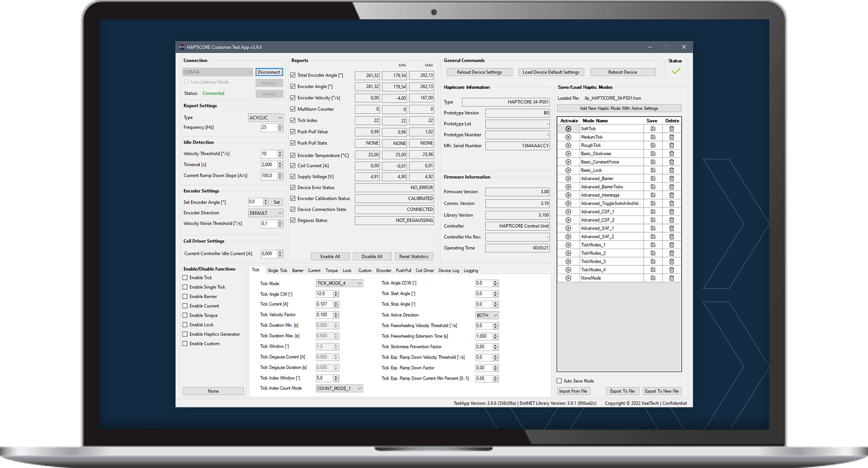Activate the Advanced_Barrier mode
The image size is (868, 468).
pos(568,179)
